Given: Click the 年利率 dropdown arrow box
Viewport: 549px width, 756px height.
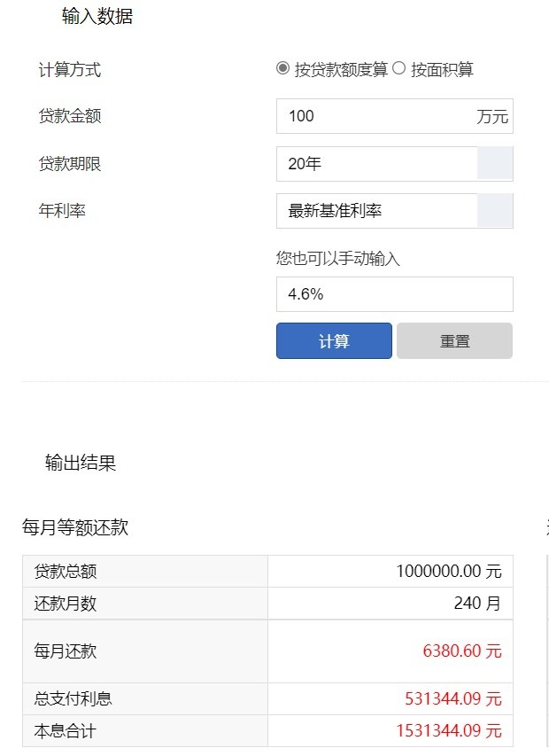Looking at the screenshot, I should tap(495, 211).
